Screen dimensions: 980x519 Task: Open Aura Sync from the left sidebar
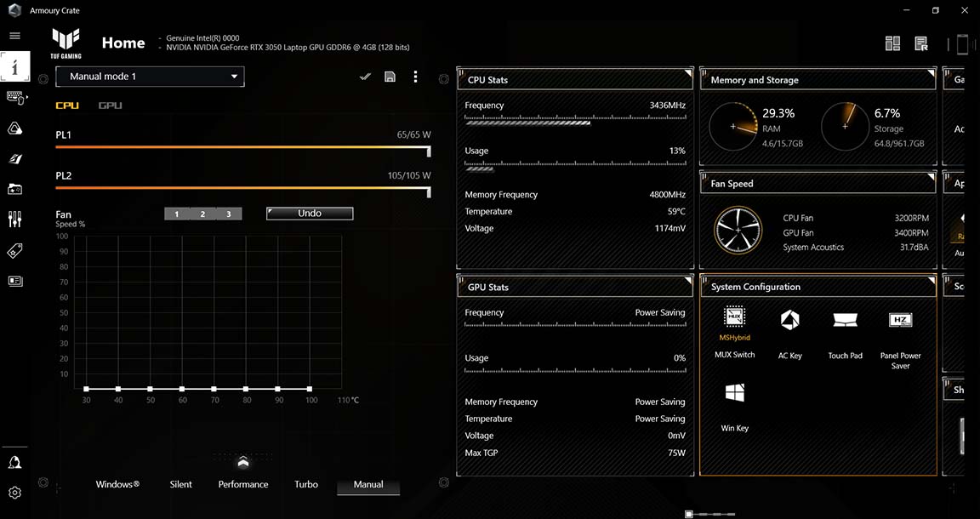(14, 128)
